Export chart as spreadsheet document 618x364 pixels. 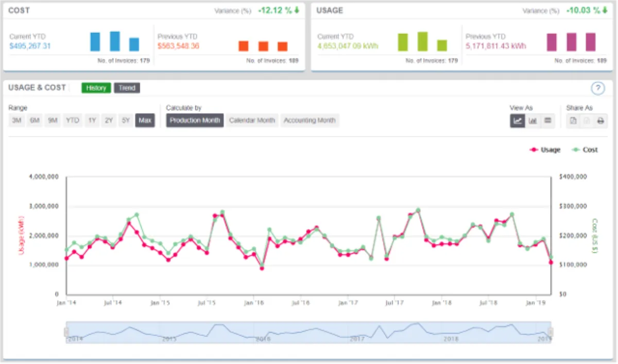pyautogui.click(x=574, y=121)
